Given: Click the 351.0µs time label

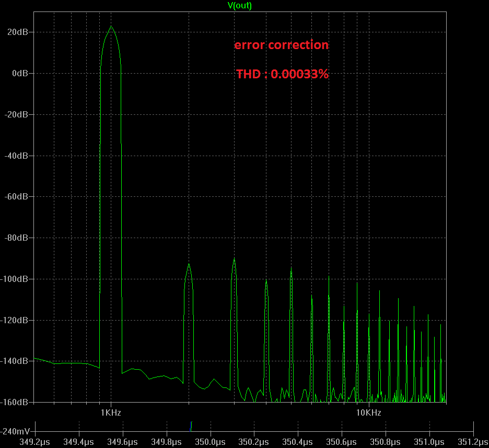Looking at the screenshot, I should [x=429, y=442].
